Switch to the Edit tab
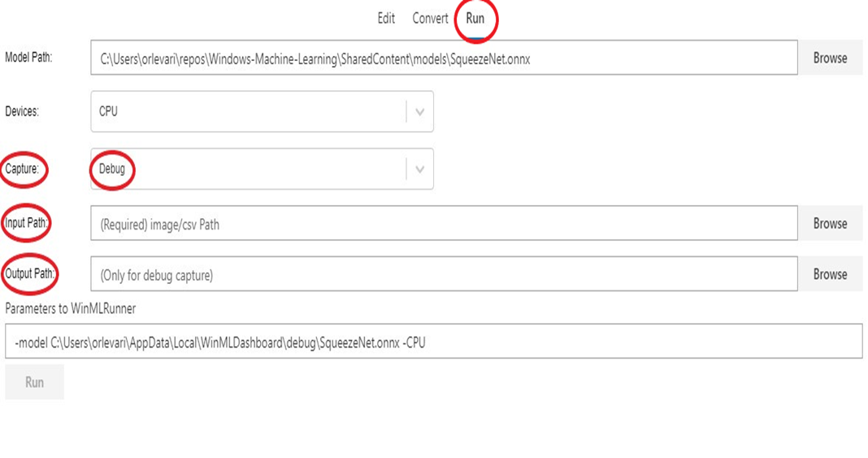 pyautogui.click(x=386, y=18)
